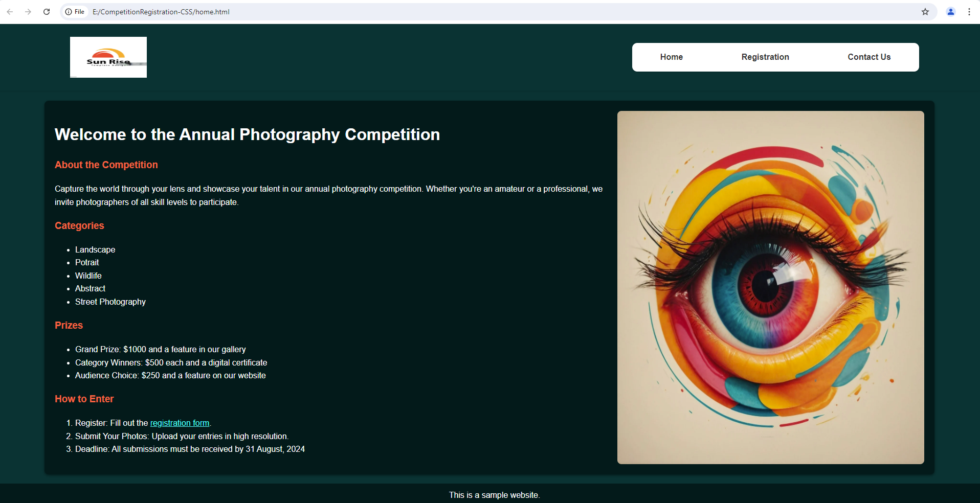This screenshot has height=503, width=980.
Task: Bookmark this page using the star icon
Action: click(925, 11)
